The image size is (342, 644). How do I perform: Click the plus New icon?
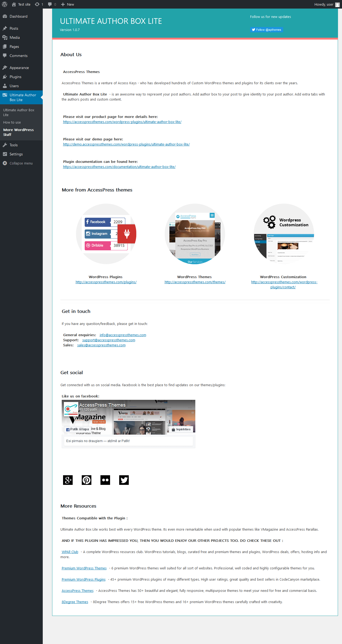point(63,4)
